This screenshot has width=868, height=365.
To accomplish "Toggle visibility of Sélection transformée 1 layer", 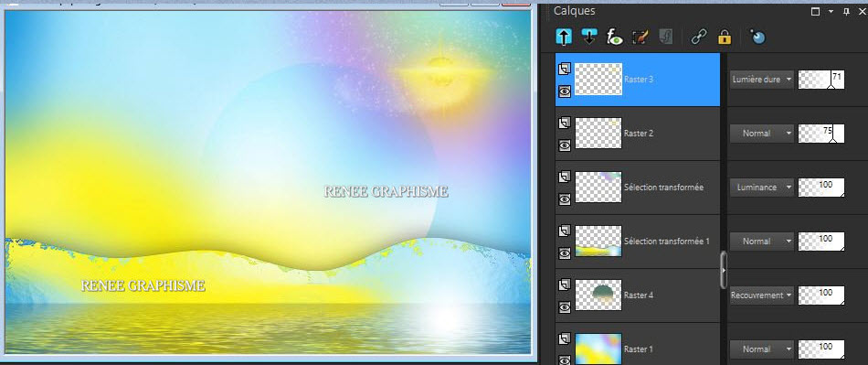I will coord(565,253).
